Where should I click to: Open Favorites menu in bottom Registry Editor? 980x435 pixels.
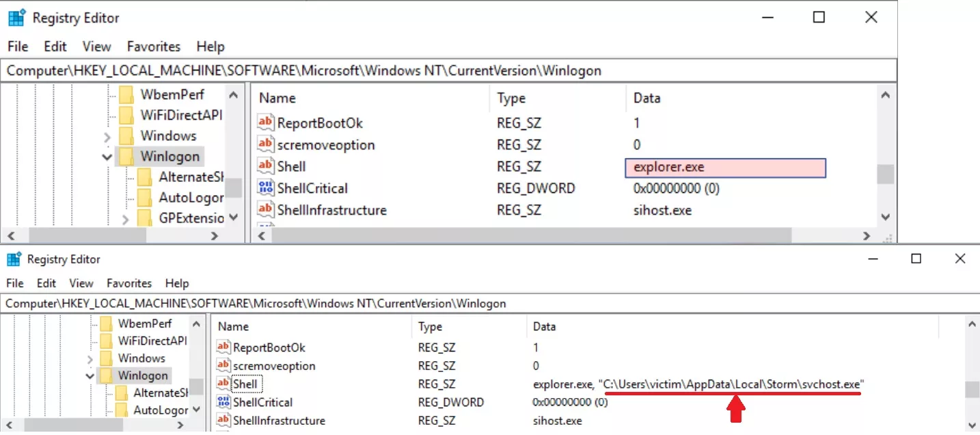click(129, 283)
